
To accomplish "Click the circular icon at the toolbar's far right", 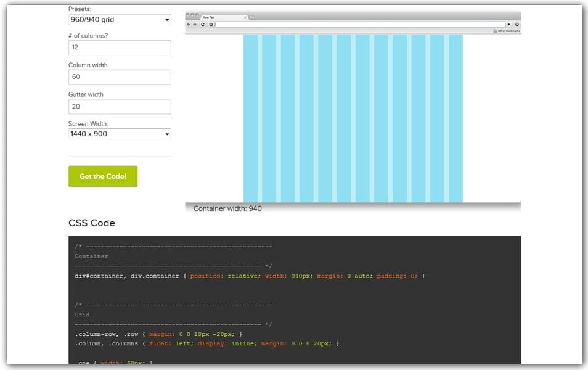I will click(517, 24).
